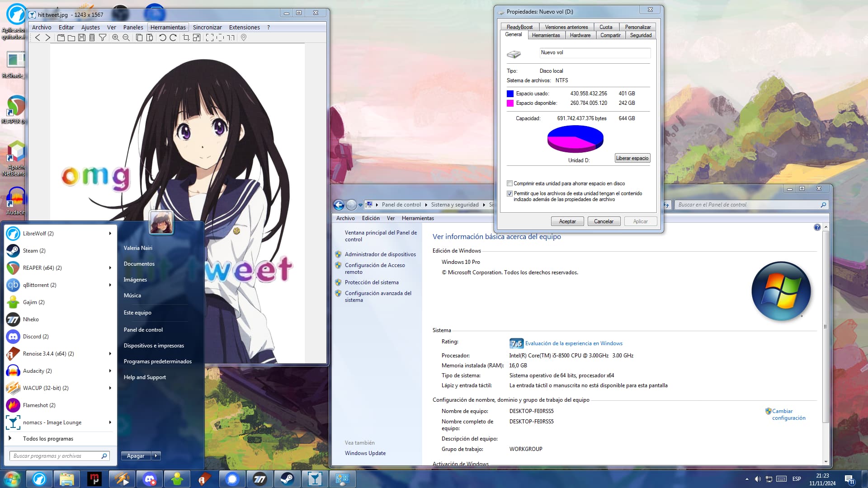
Task: Switch to the ReadyBoost tab
Action: coord(519,27)
